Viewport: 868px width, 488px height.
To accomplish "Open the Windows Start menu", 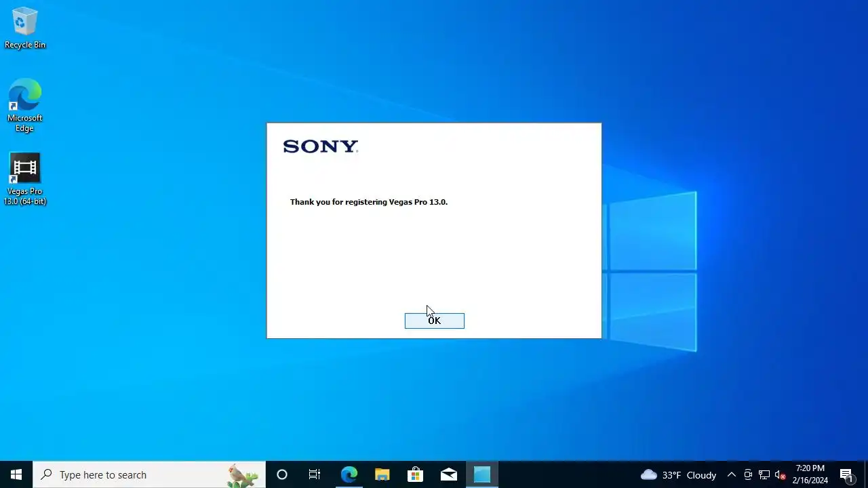I will [x=16, y=474].
